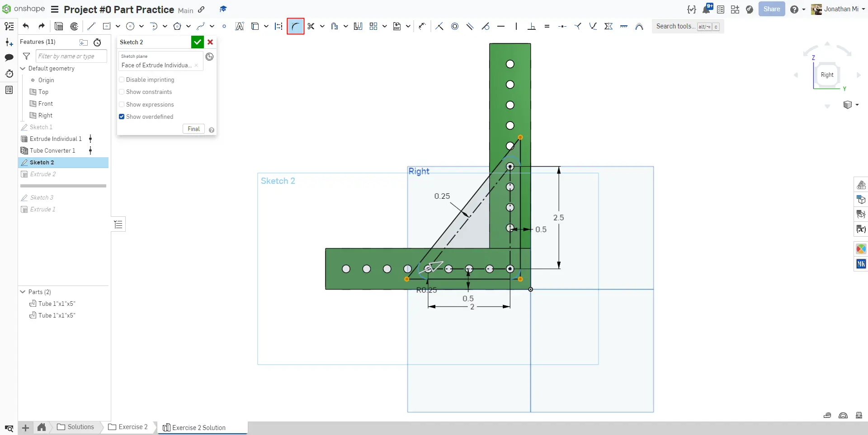Viewport: 868px width, 435px height.
Task: Apply the Concentric constraint
Action: [x=455, y=26]
